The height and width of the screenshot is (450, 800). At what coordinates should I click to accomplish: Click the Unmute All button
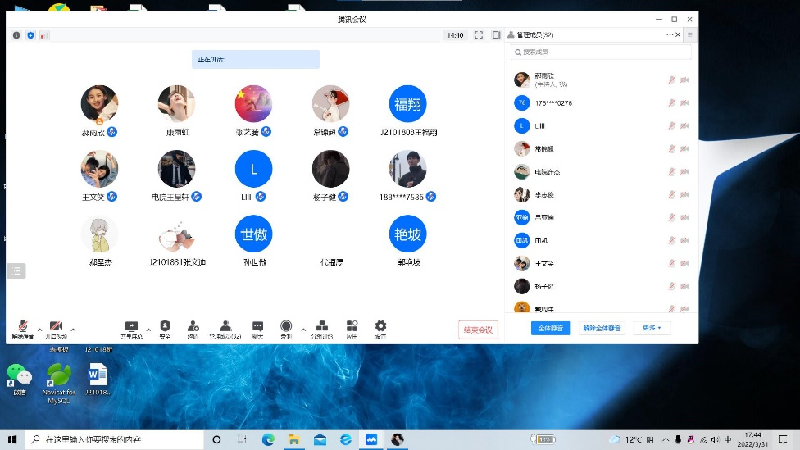pyautogui.click(x=602, y=328)
